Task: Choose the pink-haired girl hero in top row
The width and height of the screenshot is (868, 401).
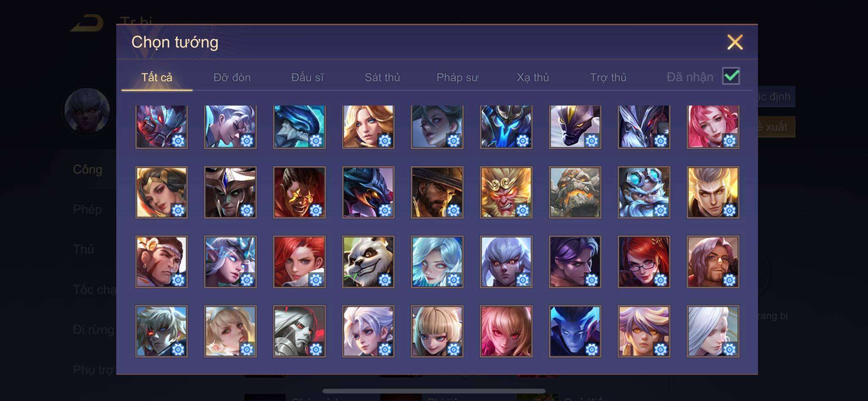Action: (x=713, y=127)
